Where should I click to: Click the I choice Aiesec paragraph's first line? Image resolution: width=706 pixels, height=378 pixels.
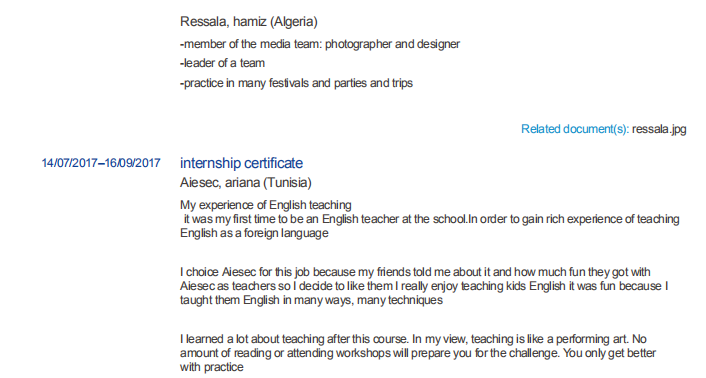(x=415, y=272)
